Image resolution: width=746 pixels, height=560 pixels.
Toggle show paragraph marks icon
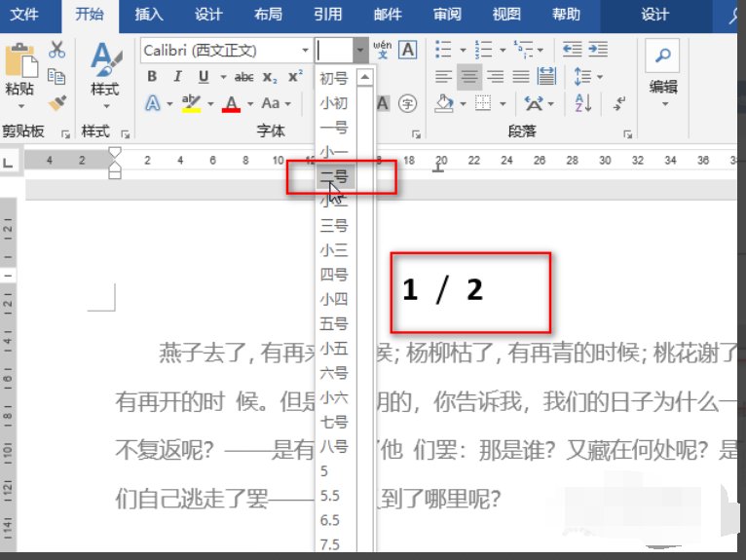tap(619, 103)
